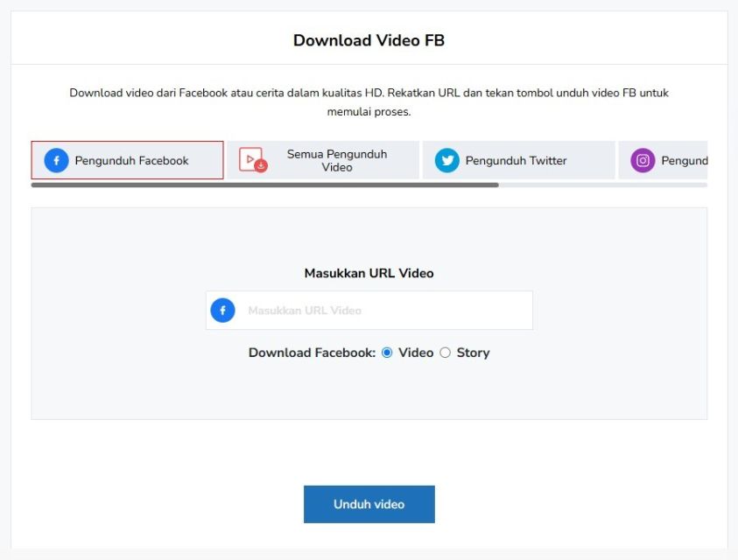The height and width of the screenshot is (560, 738).
Task: Click the Masukkan URL Video input field
Action: tap(369, 310)
